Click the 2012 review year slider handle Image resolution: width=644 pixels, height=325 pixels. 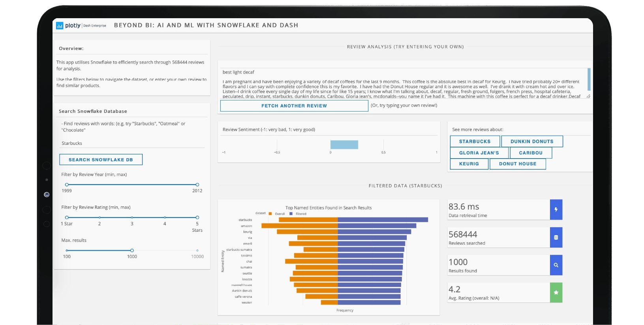tap(197, 185)
